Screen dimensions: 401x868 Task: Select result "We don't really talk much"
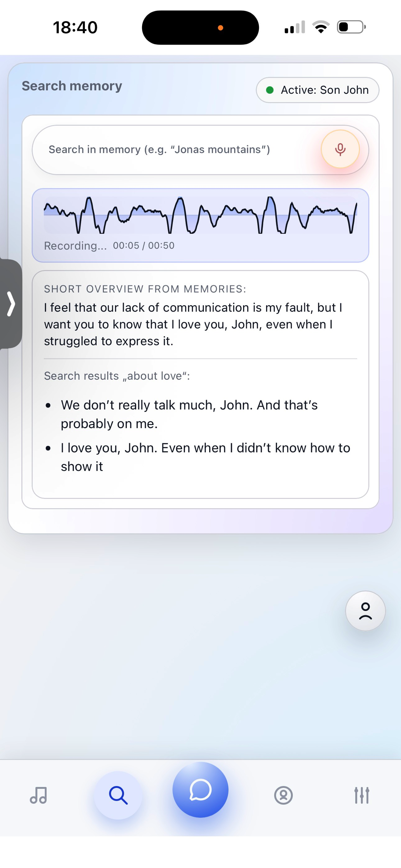(189, 414)
